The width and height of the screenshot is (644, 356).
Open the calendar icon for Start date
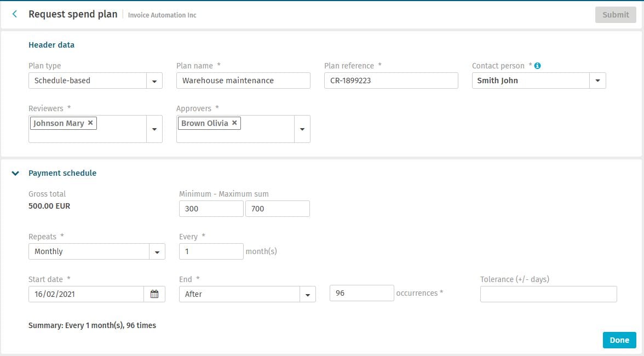click(155, 294)
